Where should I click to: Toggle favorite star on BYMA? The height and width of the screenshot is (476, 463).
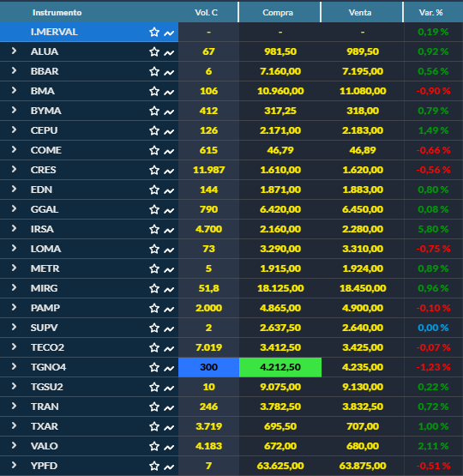click(154, 111)
